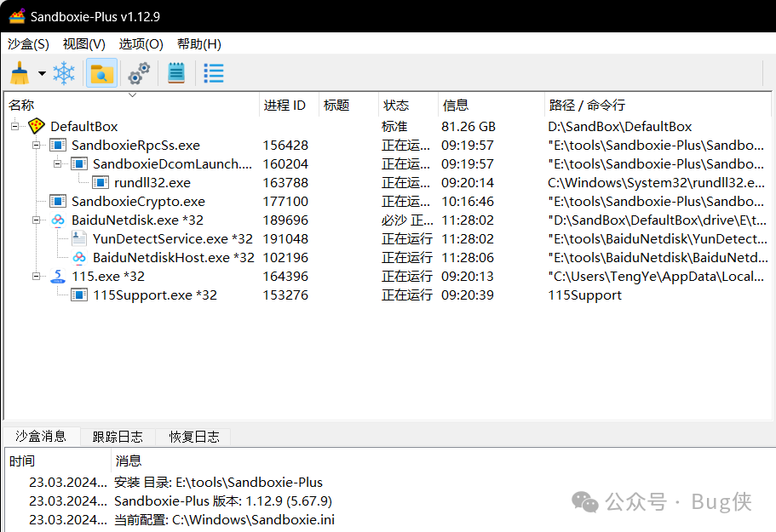The height and width of the screenshot is (532, 776).
Task: Click the DefaultBox yellow sandbox icon
Action: tap(36, 126)
